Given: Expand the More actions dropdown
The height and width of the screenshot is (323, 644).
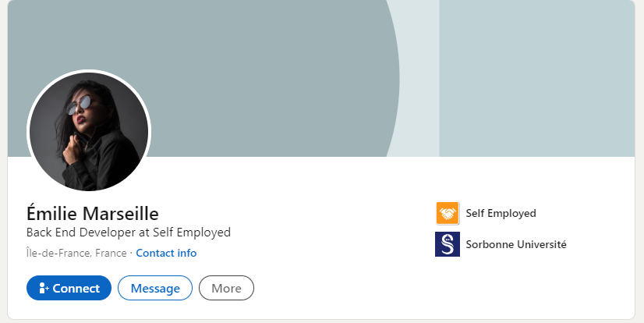Looking at the screenshot, I should coord(226,288).
